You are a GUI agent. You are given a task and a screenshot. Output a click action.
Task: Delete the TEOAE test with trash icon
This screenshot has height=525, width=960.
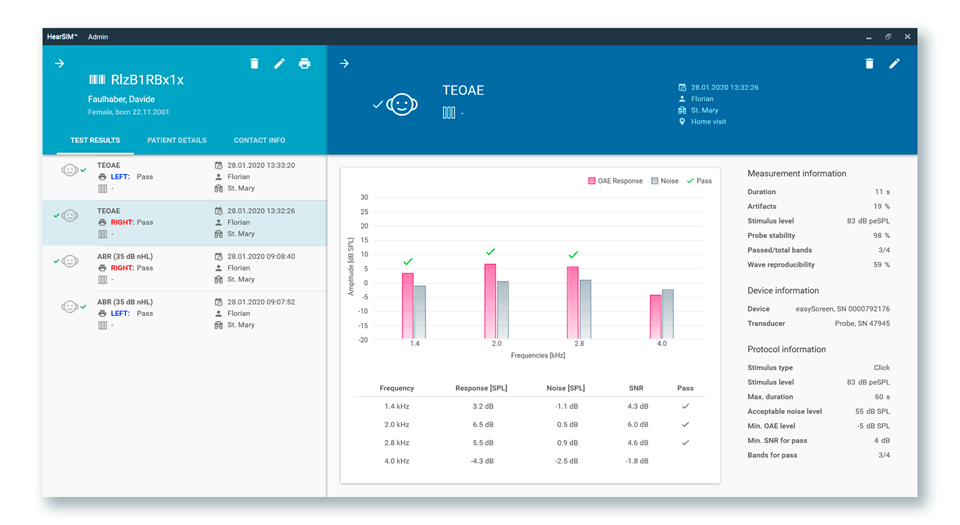[869, 64]
